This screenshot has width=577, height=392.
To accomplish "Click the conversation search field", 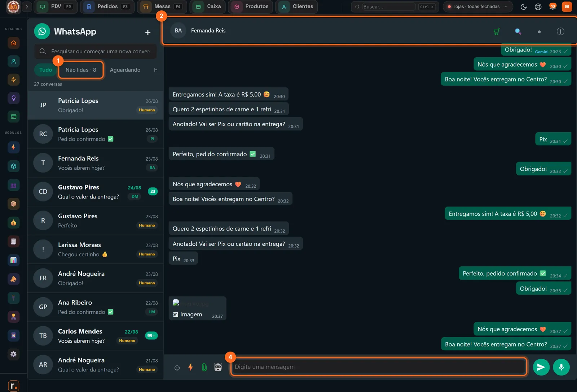I will pyautogui.click(x=96, y=51).
